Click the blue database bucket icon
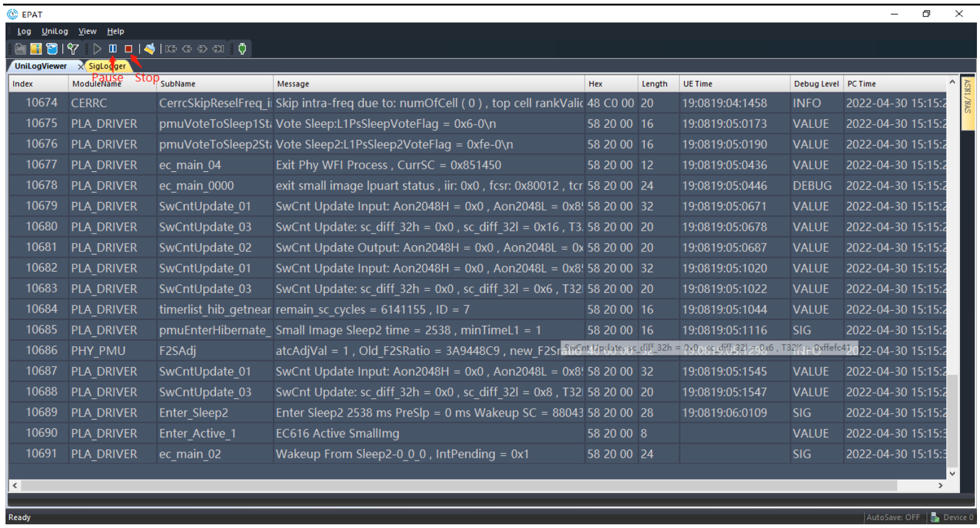Screen dimensions: 980x528 pyautogui.click(x=52, y=49)
